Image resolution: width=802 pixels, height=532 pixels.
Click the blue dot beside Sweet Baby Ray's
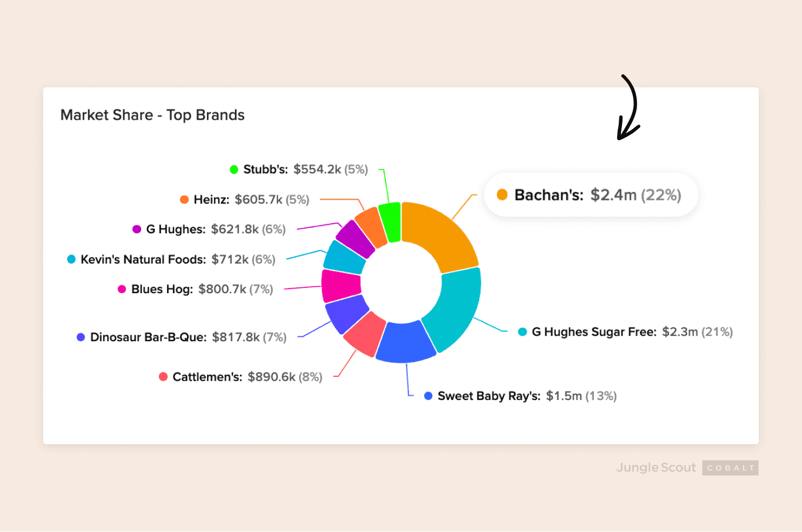tap(428, 396)
